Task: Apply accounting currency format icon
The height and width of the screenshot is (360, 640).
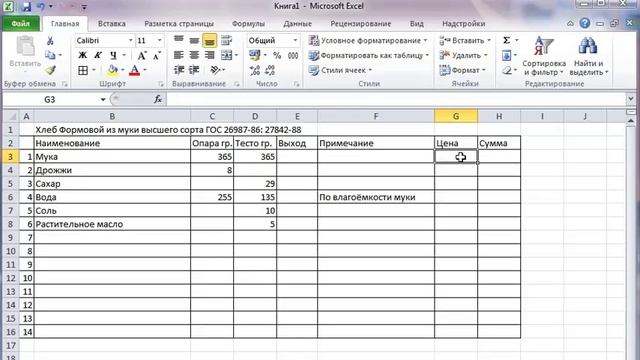Action: click(x=254, y=55)
